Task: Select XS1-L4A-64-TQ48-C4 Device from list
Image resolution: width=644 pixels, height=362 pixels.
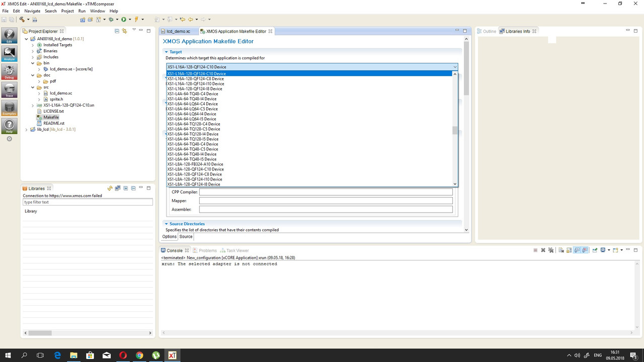Action: 193,94
